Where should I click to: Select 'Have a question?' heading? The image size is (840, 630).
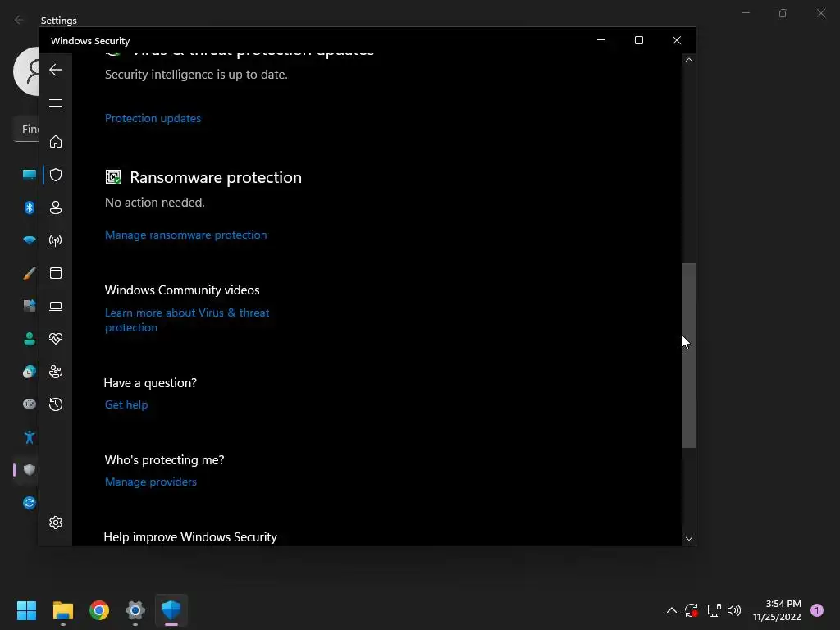(150, 383)
